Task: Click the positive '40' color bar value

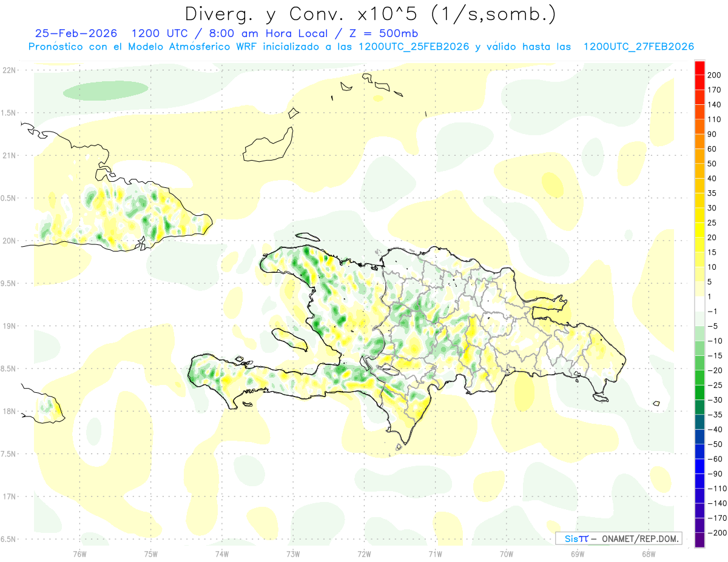Action: 712,178
